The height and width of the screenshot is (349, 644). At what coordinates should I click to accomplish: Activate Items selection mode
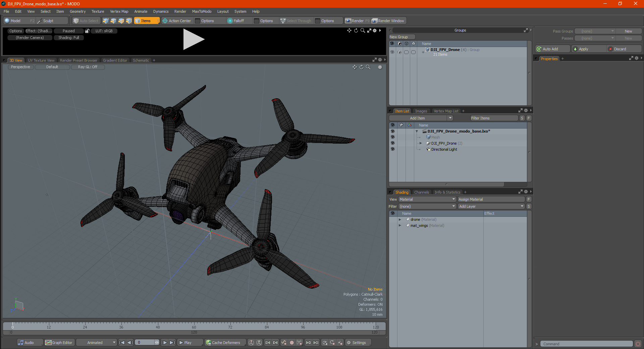tap(147, 21)
